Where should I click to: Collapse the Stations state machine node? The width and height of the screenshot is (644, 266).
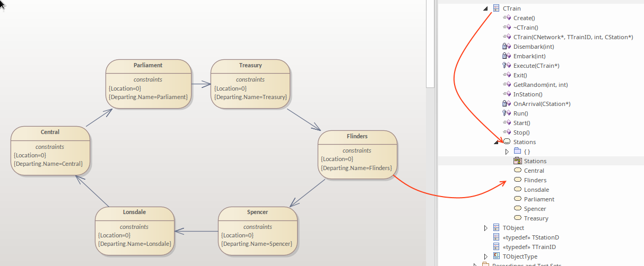coord(497,142)
